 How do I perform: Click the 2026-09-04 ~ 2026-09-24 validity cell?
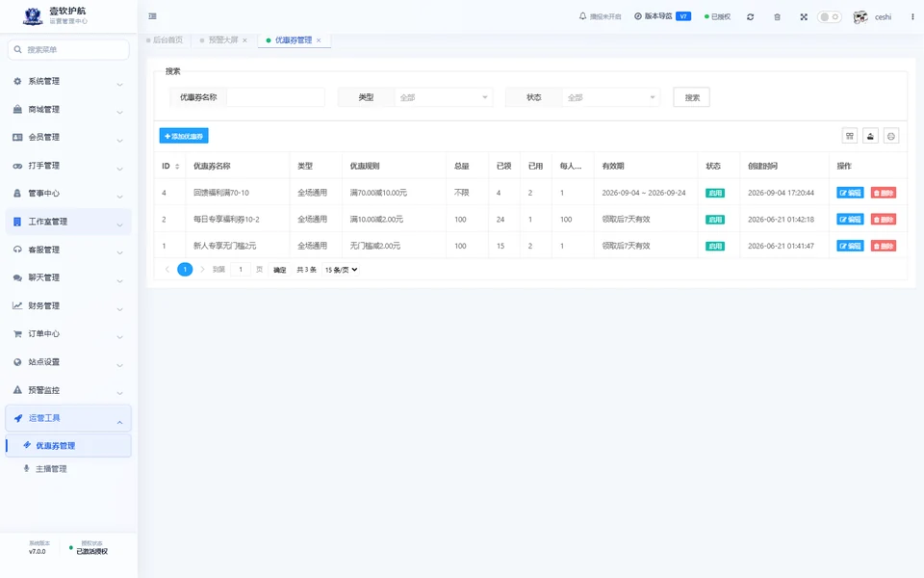pyautogui.click(x=644, y=193)
